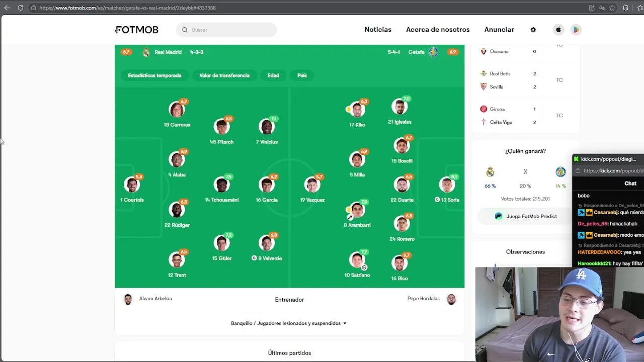Viewport: 644px width, 362px height.
Task: Open the Anunciar menu item
Action: pos(499,30)
